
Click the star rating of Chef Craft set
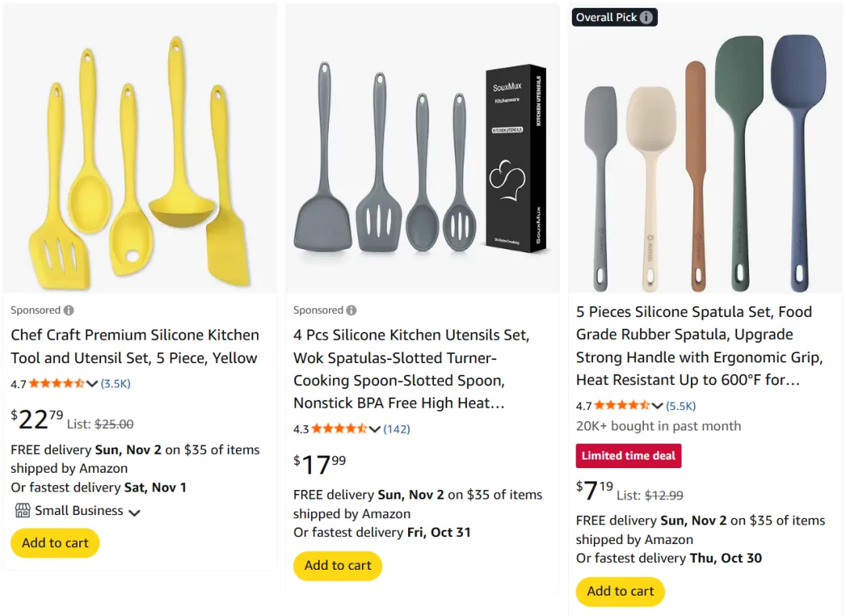click(56, 384)
